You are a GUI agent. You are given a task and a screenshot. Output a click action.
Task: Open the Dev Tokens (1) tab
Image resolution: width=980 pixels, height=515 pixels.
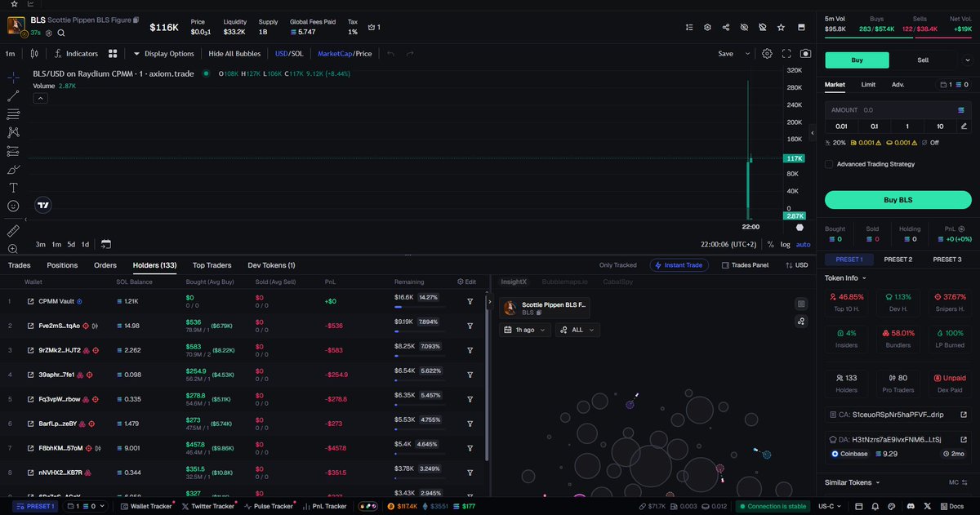tap(271, 265)
